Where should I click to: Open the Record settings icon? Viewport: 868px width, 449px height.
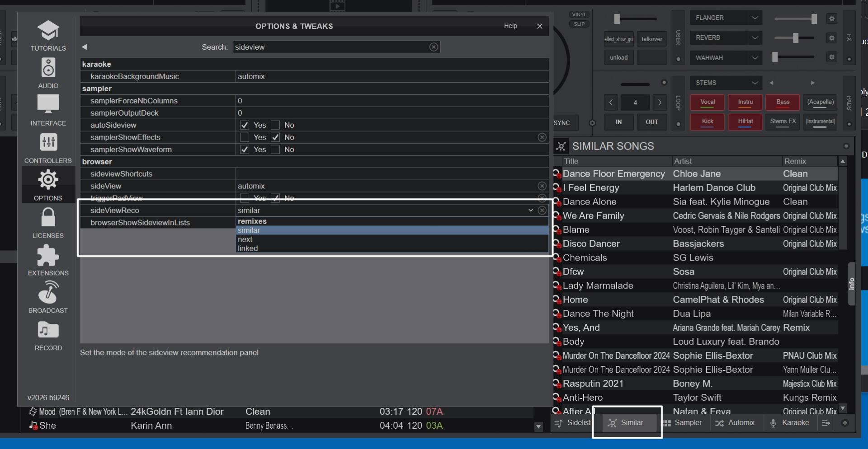tap(48, 331)
